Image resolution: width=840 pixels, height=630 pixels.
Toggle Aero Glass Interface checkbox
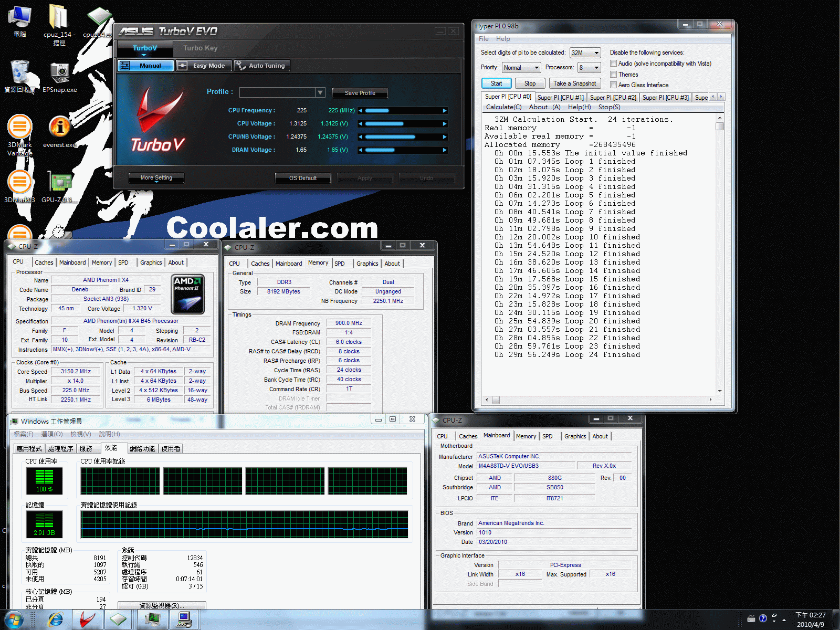pos(613,85)
